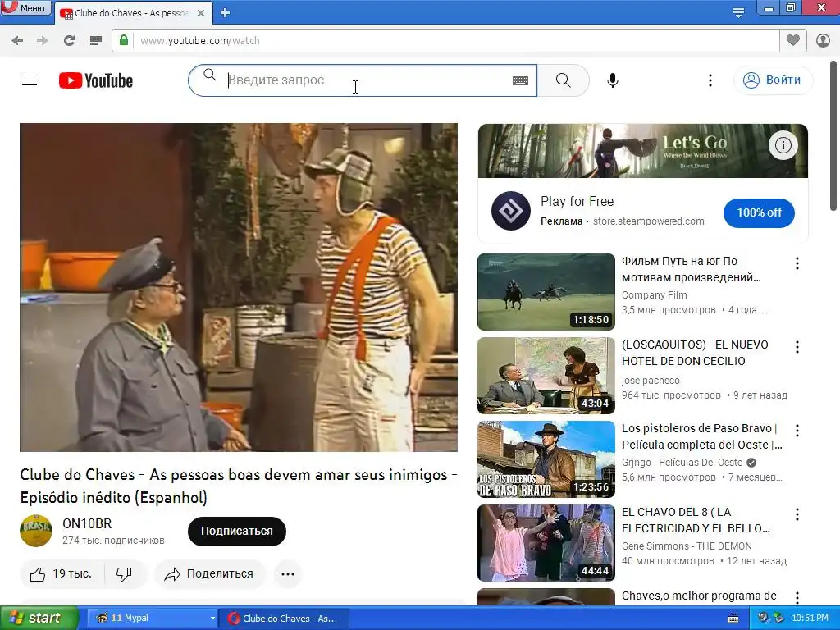Select Clube do Chaves taskbar button

coord(285,619)
